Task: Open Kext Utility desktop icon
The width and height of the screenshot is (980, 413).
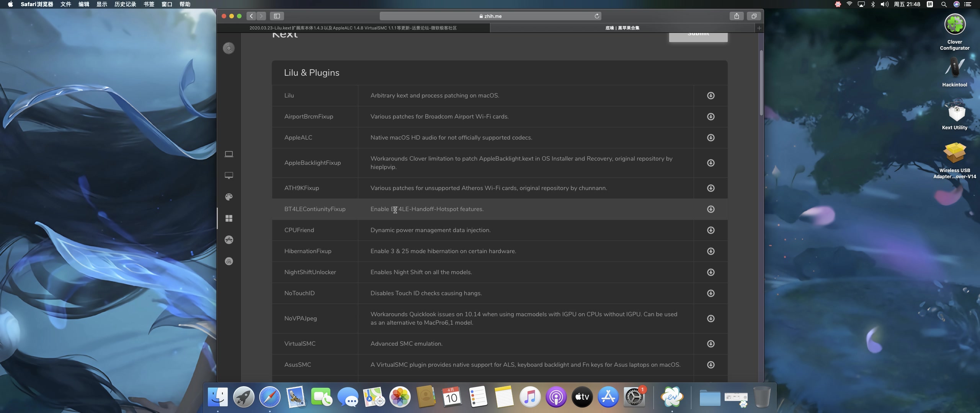Action: (955, 115)
